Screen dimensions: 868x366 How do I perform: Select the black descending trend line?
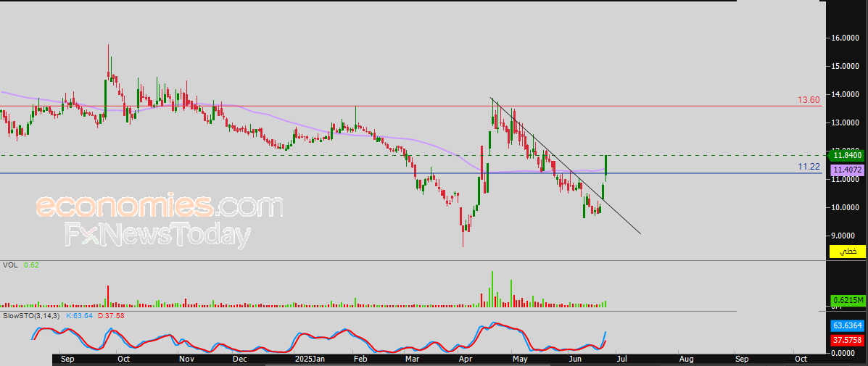coord(565,166)
